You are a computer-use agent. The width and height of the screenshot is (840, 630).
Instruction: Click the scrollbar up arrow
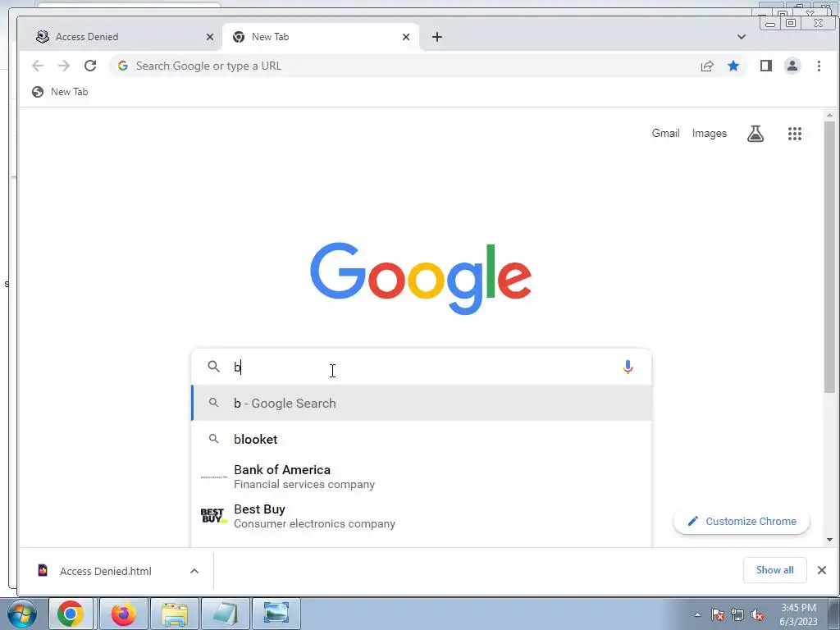tap(829, 115)
